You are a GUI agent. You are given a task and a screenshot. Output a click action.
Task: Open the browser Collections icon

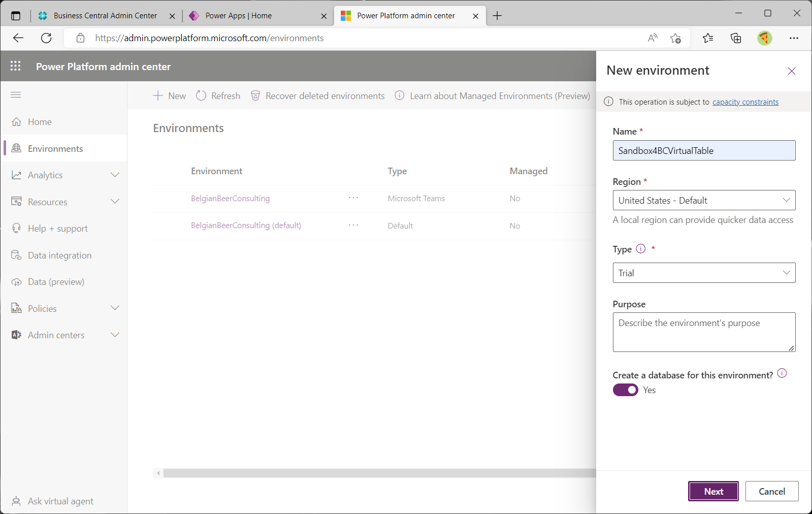pyautogui.click(x=735, y=38)
